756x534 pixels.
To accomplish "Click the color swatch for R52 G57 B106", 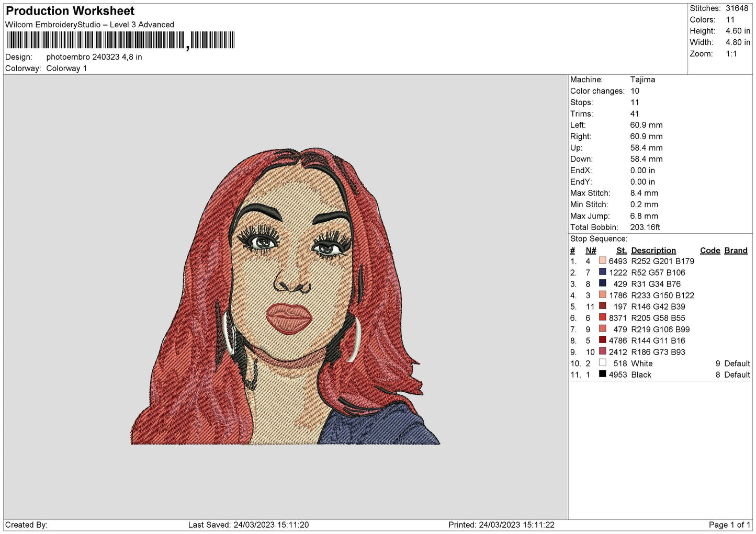I will tap(602, 272).
